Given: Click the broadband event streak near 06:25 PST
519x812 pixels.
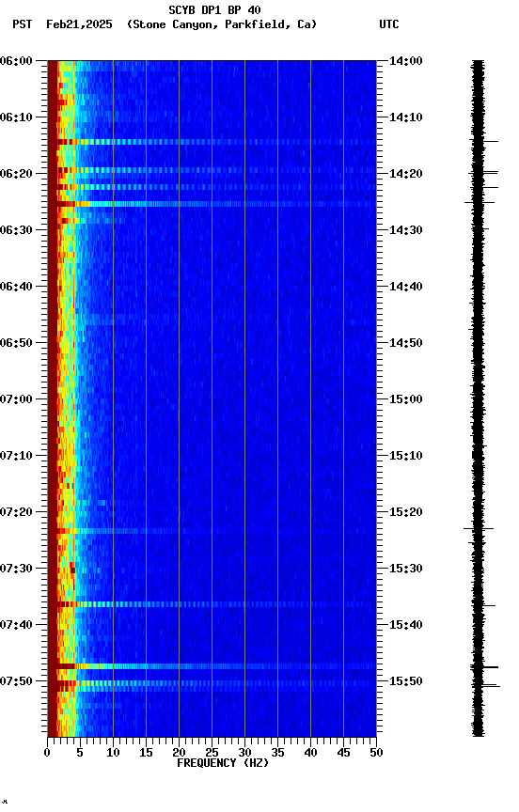Looking at the screenshot, I should pyautogui.click(x=212, y=204).
